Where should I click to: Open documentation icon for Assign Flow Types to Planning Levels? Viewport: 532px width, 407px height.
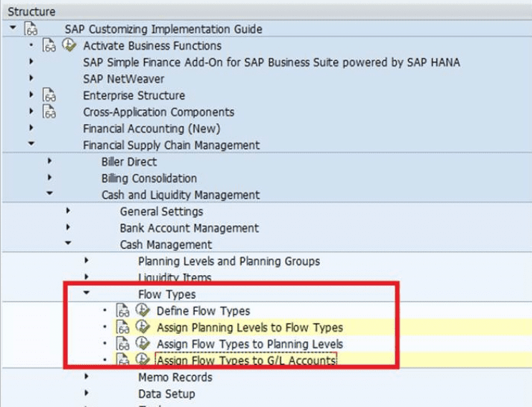[x=122, y=344]
